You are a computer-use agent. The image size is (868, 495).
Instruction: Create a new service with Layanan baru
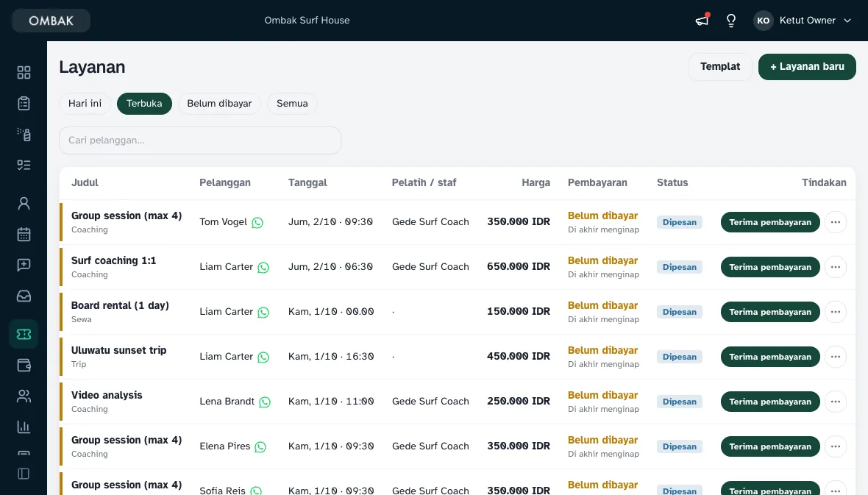(807, 66)
